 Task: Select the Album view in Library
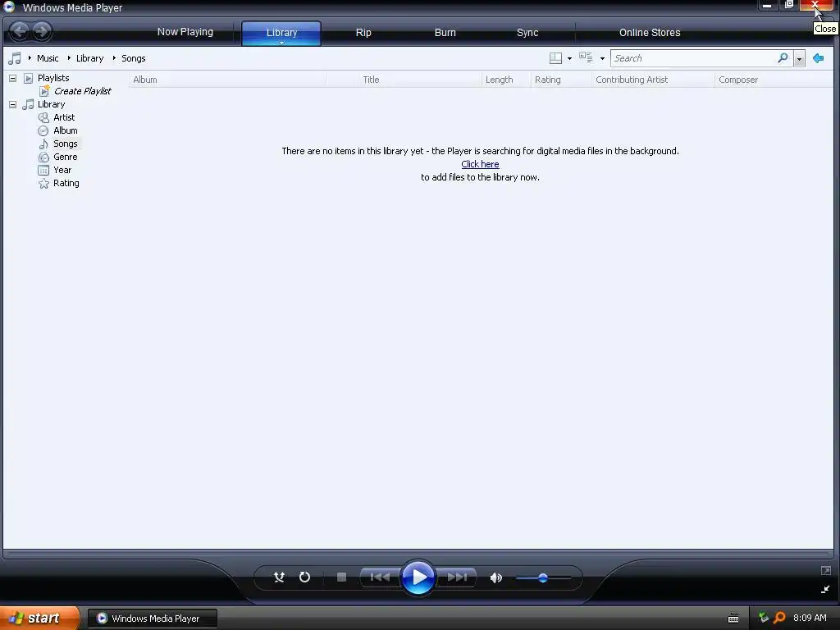[x=66, y=130]
